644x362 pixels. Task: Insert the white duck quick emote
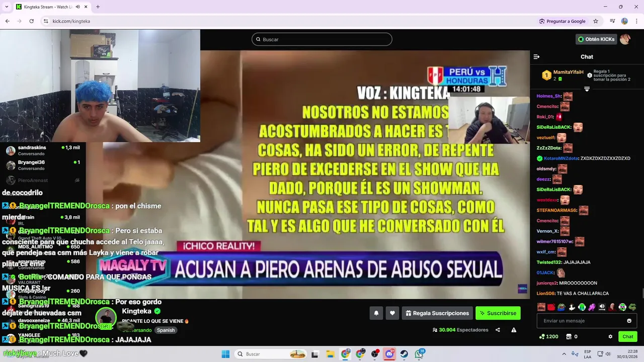[x=572, y=307]
